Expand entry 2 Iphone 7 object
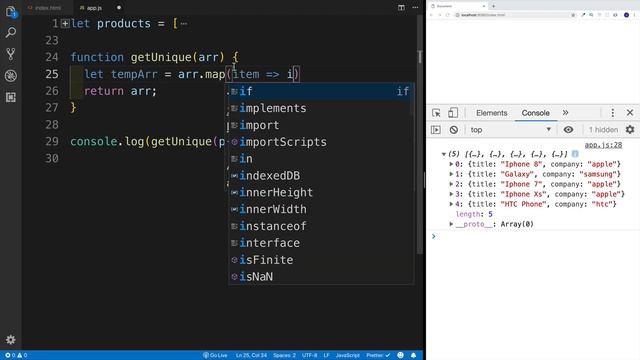This screenshot has width=640, height=360. (451, 184)
